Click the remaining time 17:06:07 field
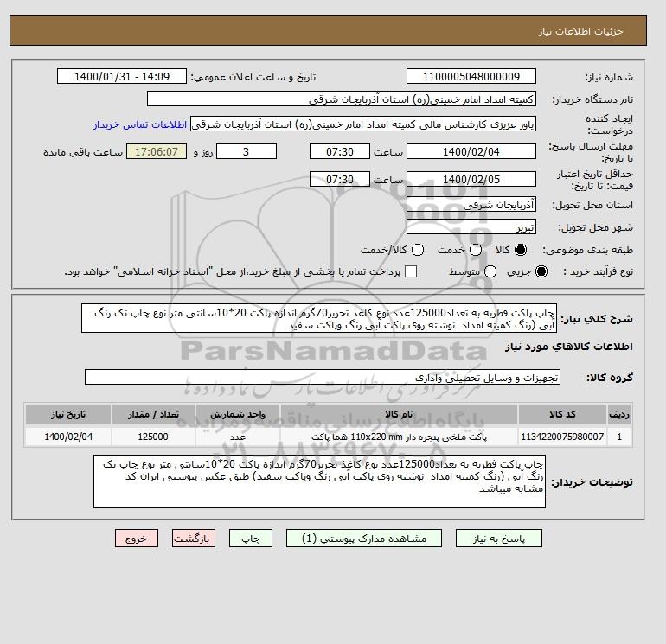The image size is (666, 644). pyautogui.click(x=157, y=151)
